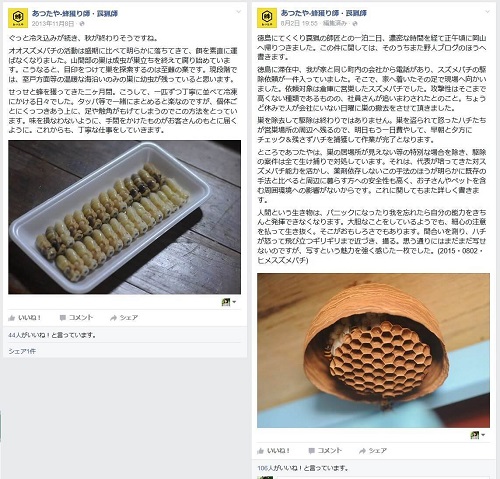This screenshot has height=479, width=500.
Task: Share the right post with シェア arrow
Action: coord(373,451)
